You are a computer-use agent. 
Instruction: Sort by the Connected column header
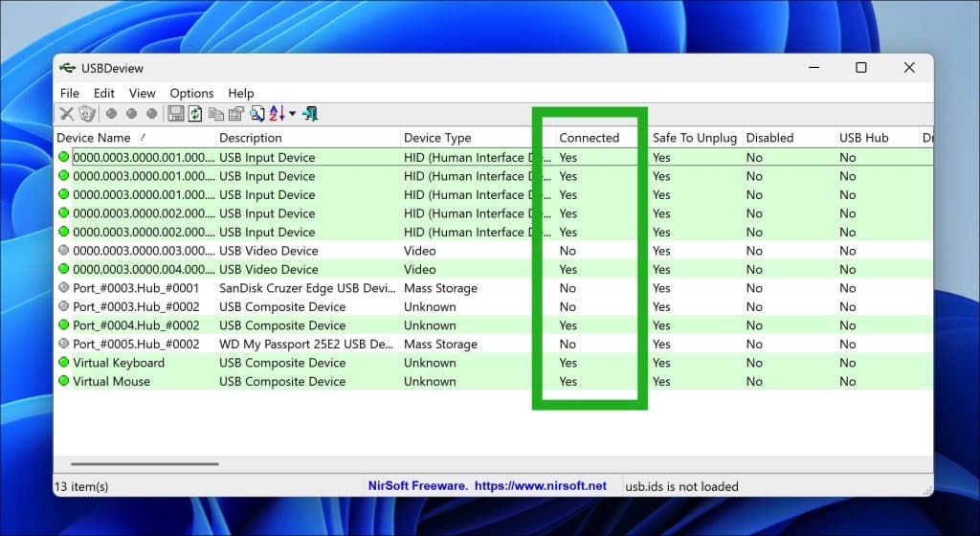[589, 138]
